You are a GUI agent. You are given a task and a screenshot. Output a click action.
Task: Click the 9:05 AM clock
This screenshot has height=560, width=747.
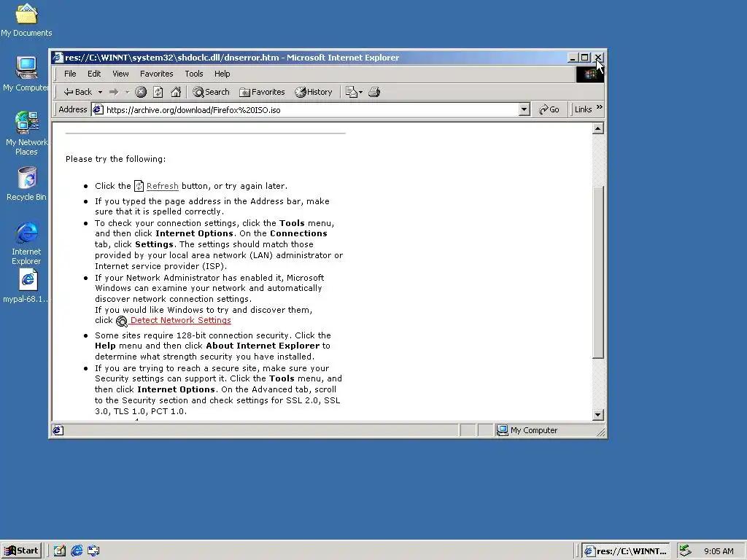click(719, 551)
